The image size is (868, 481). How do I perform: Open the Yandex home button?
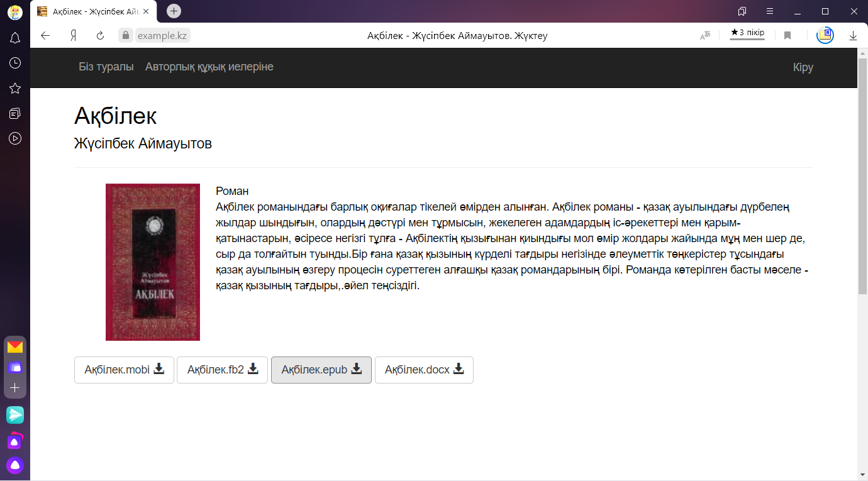74,35
